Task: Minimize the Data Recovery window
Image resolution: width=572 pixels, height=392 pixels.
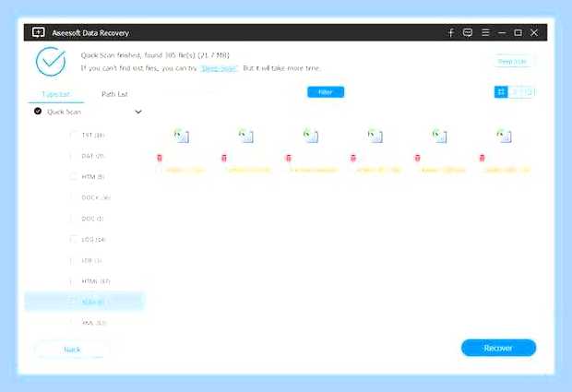Action: [502, 33]
